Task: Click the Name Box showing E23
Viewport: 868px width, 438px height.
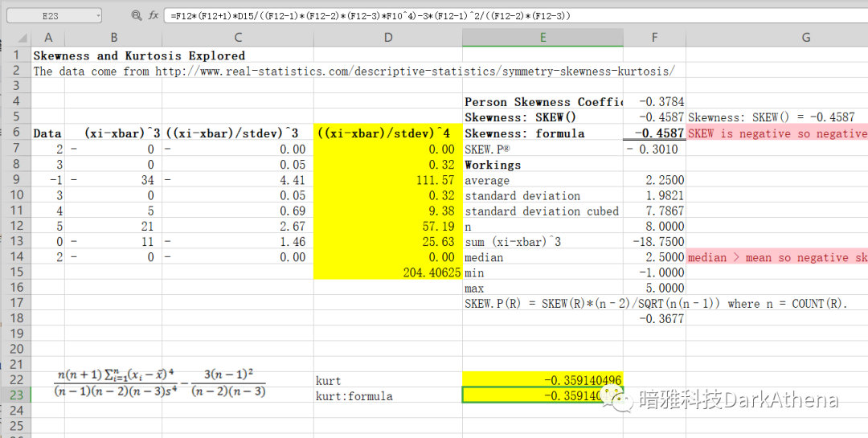Action: click(54, 16)
